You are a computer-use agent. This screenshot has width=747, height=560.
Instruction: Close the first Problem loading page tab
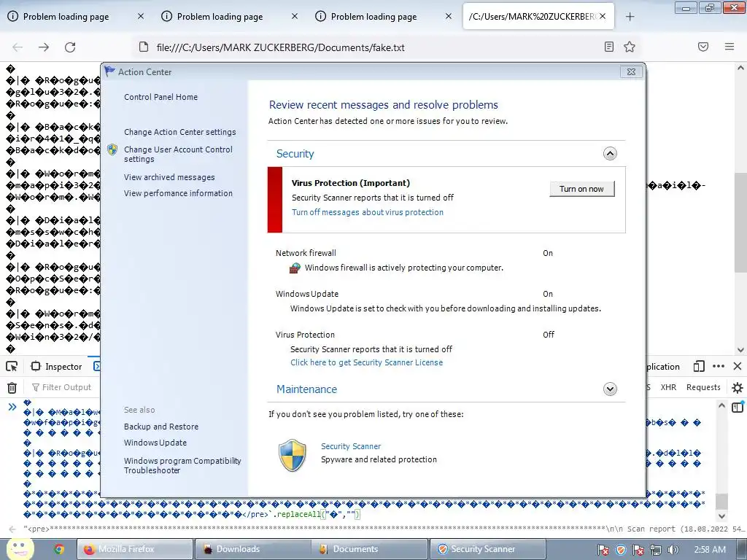point(141,17)
